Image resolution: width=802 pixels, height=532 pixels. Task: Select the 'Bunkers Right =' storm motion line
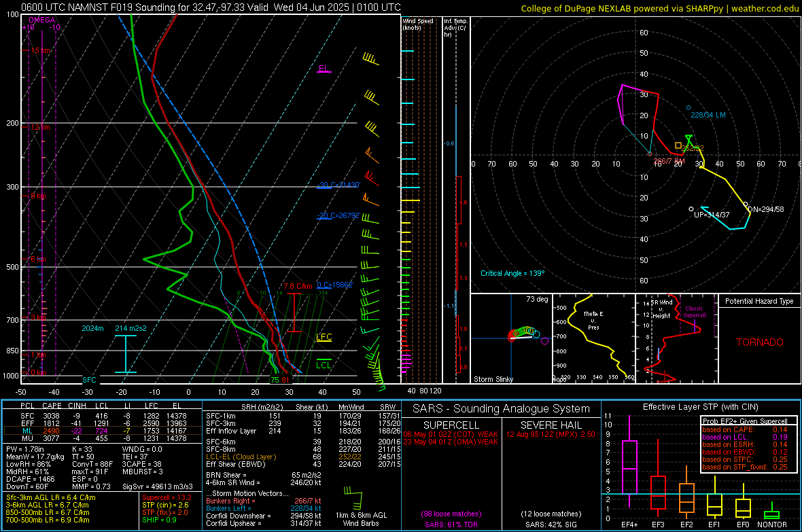click(264, 501)
